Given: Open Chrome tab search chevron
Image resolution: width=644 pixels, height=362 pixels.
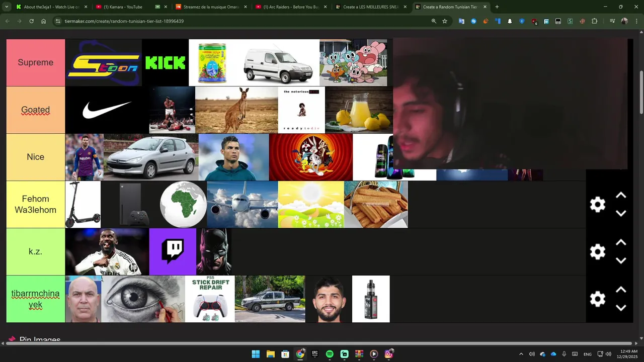Looking at the screenshot, I should click(7, 7).
